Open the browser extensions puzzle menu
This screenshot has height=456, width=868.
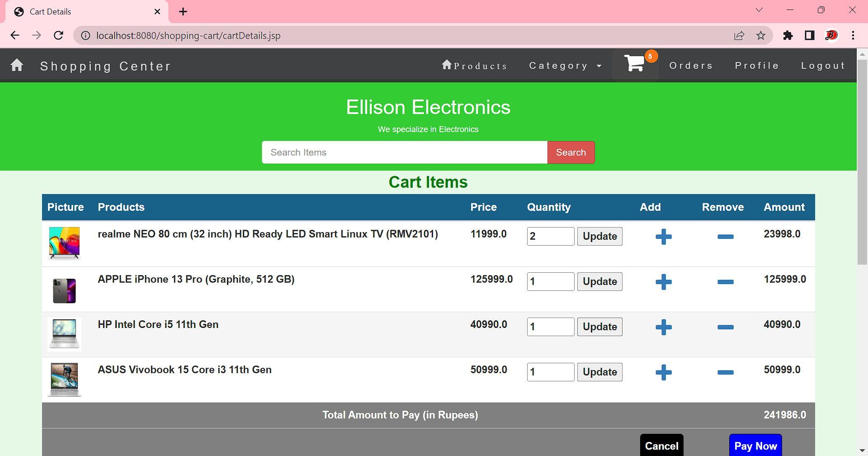click(788, 35)
